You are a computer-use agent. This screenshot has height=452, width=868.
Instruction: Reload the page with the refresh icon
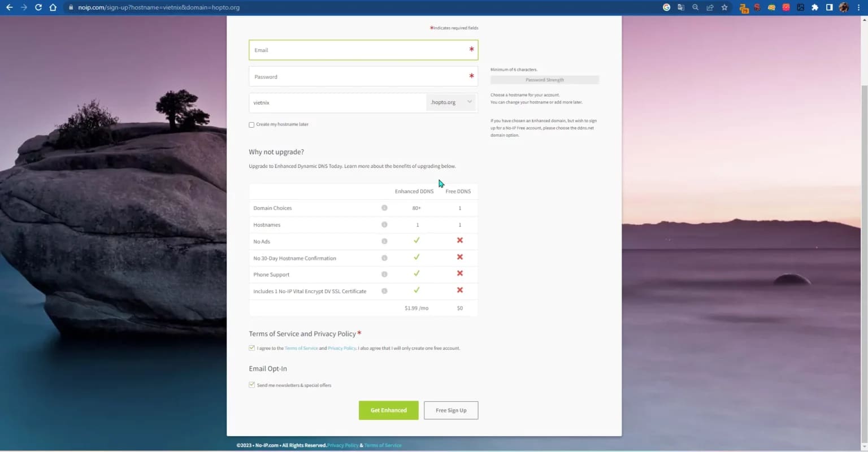point(38,7)
